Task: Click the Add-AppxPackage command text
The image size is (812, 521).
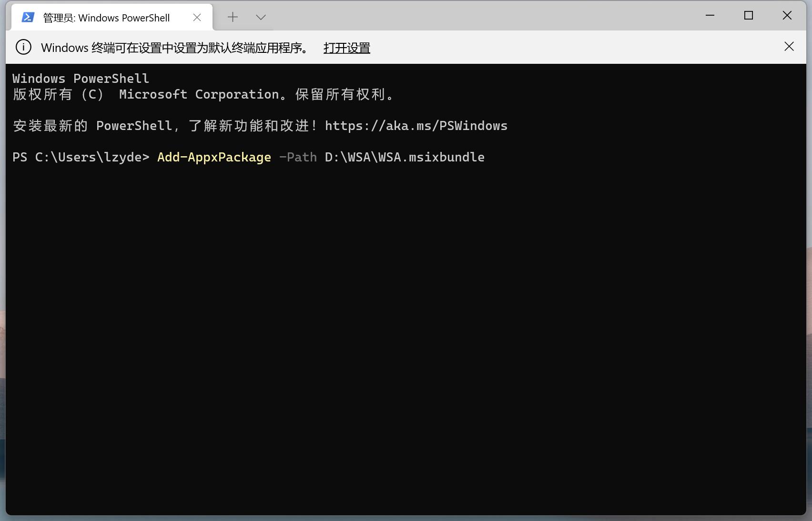Action: point(213,157)
